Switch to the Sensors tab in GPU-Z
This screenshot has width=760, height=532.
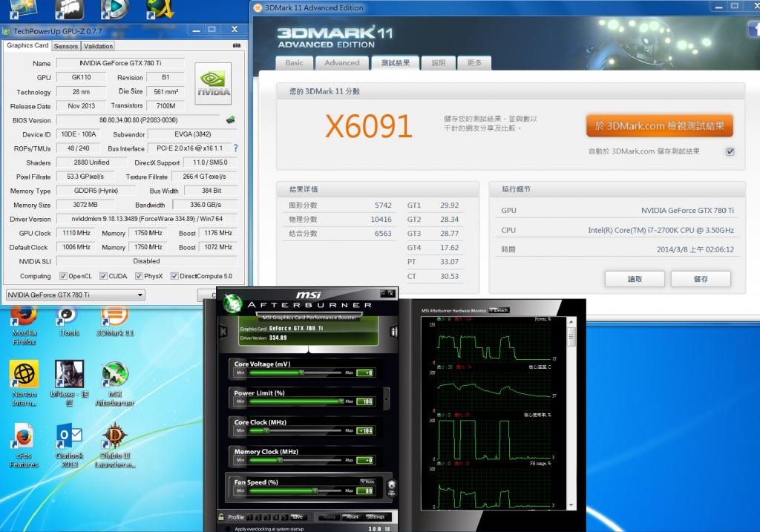pos(66,46)
